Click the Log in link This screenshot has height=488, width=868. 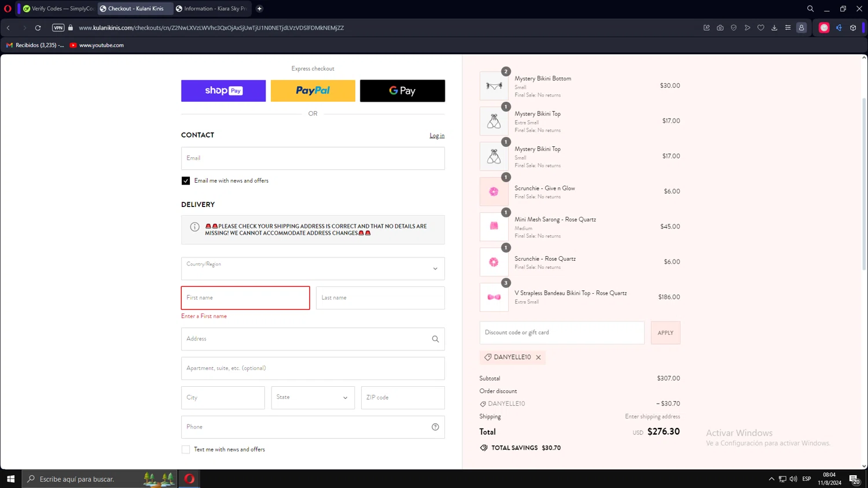coord(437,136)
